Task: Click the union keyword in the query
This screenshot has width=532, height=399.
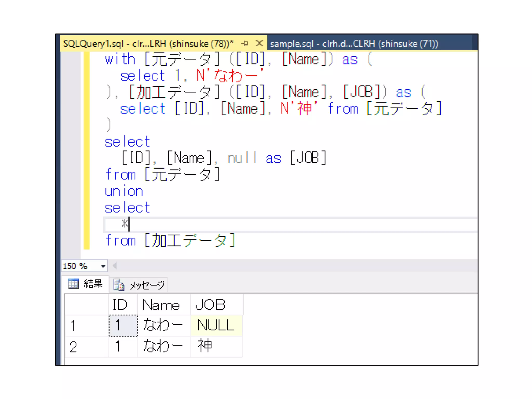Action: point(124,192)
